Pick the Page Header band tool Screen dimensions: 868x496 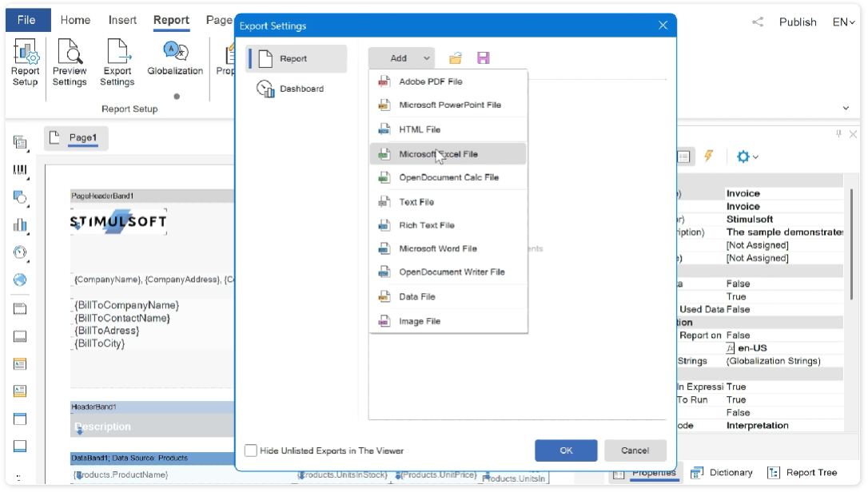20,364
